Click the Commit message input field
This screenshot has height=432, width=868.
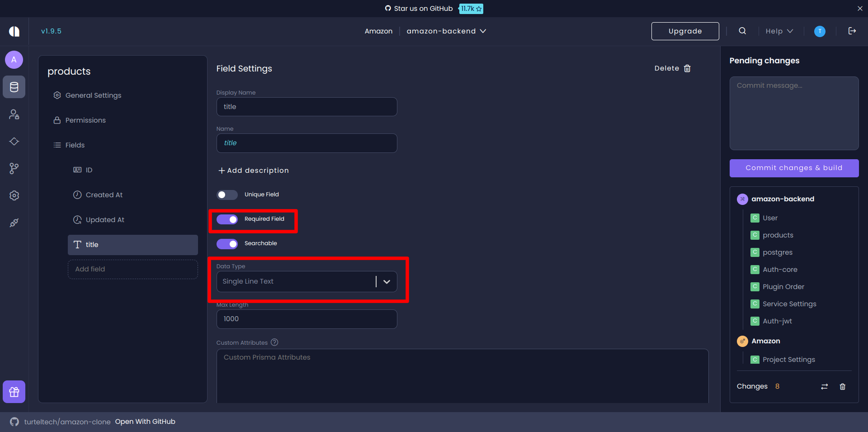794,113
